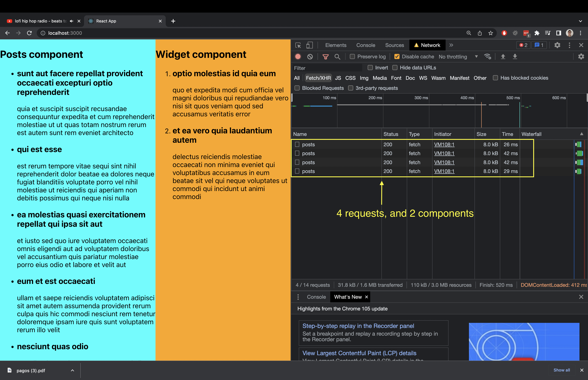Screen dimensions: 588x380
Task: Open DevTools settings gear
Action: [557, 45]
